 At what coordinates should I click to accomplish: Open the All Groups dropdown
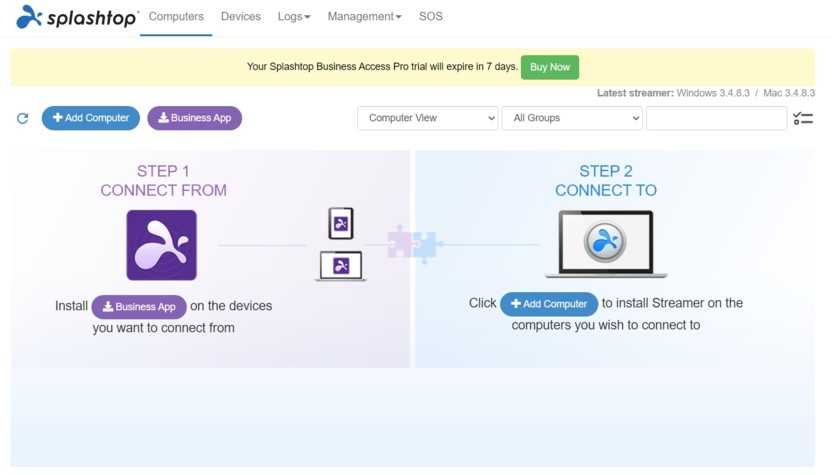coord(571,118)
